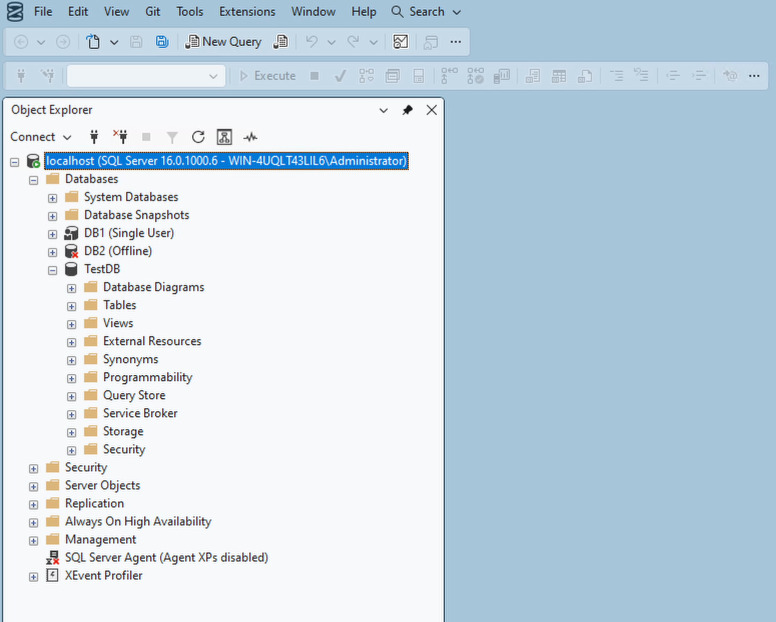This screenshot has width=776, height=622.
Task: Click the Navigate Backward arrow icon
Action: (21, 42)
